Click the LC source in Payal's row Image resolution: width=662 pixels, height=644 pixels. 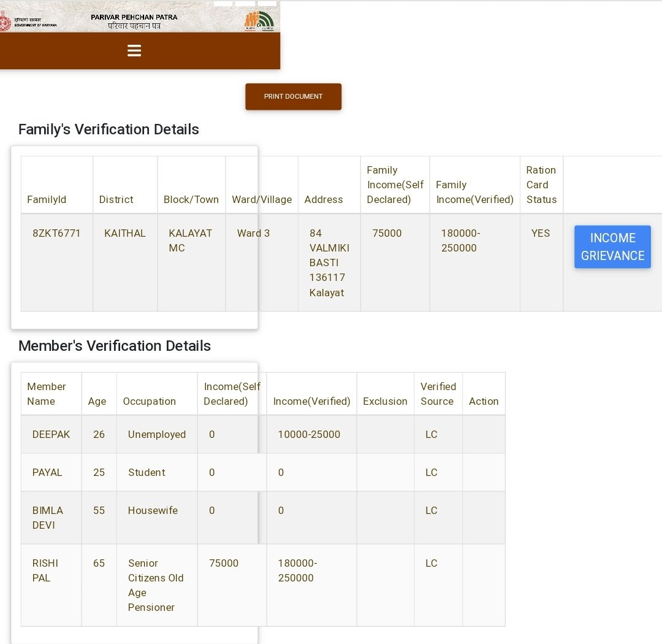pos(432,472)
